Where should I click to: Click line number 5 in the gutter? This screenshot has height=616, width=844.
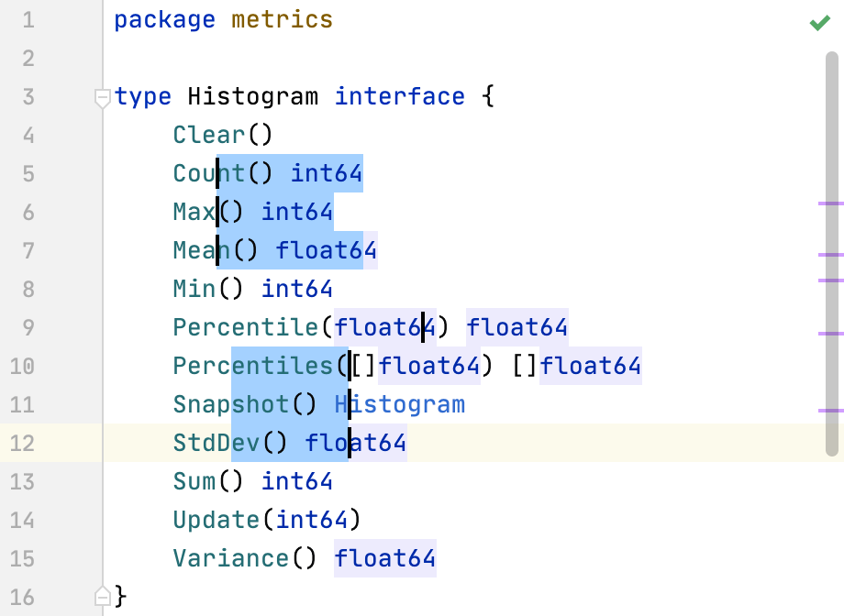28,173
